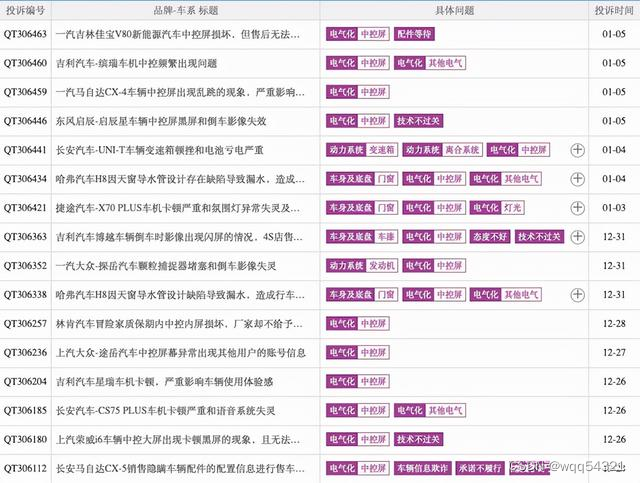
Task: Click 技术不过关 tag in row QT306363
Action: click(x=539, y=237)
